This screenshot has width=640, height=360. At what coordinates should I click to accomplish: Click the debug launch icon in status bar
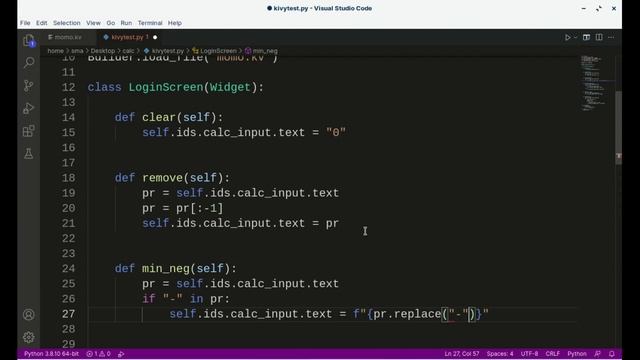click(x=121, y=354)
